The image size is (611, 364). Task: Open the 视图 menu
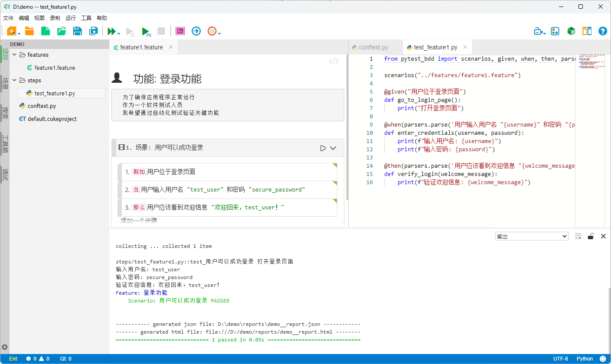click(39, 18)
